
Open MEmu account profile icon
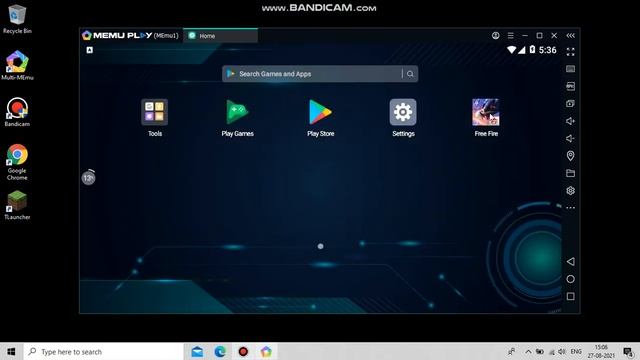(496, 36)
